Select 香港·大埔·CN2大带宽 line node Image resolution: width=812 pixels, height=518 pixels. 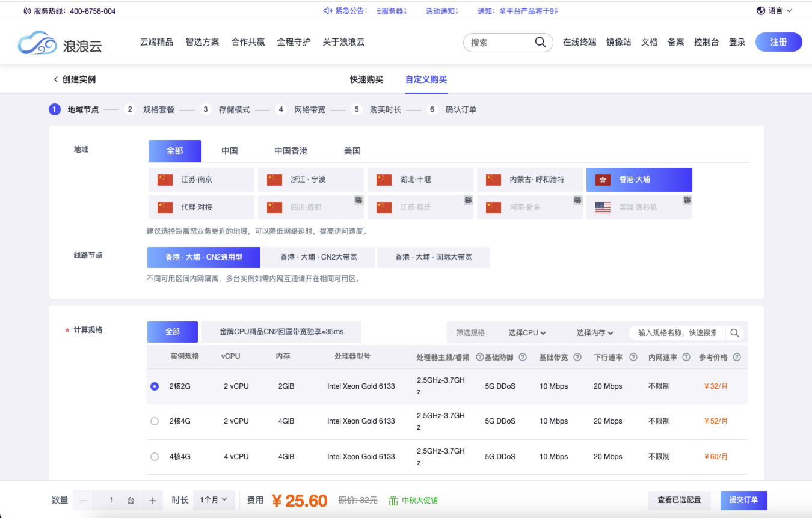pos(319,257)
